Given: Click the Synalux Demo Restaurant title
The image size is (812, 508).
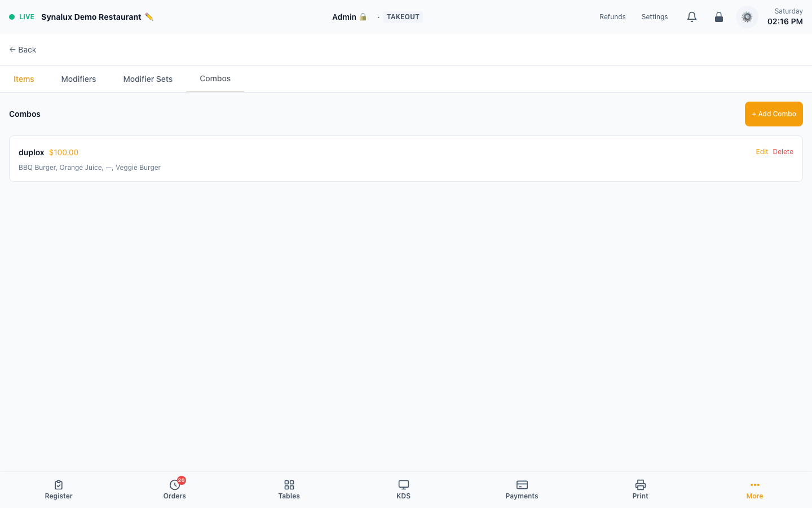Looking at the screenshot, I should pyautogui.click(x=91, y=17).
